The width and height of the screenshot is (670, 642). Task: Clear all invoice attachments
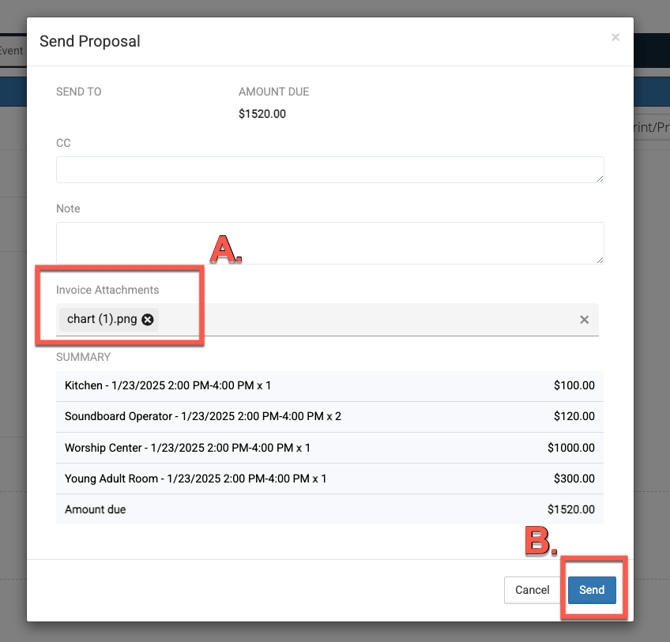[584, 320]
